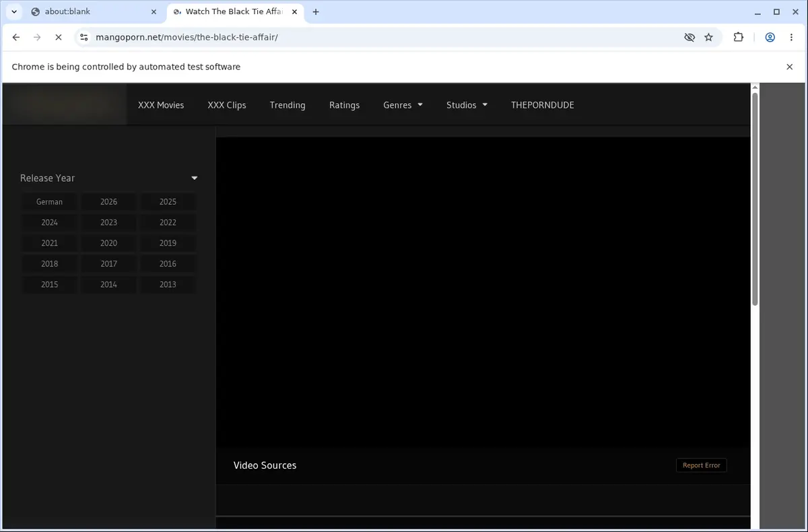The height and width of the screenshot is (532, 808).
Task: Select release year 2021
Action: click(x=50, y=243)
